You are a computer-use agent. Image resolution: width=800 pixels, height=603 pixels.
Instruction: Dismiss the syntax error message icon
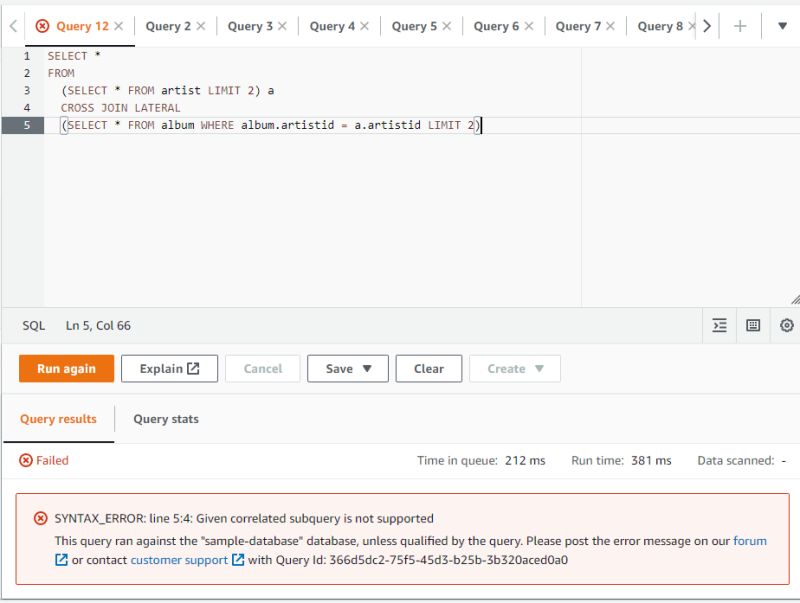40,518
